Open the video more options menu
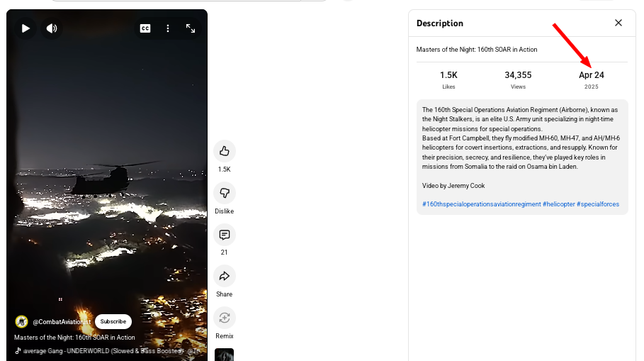The width and height of the screenshot is (644, 361). point(168,28)
